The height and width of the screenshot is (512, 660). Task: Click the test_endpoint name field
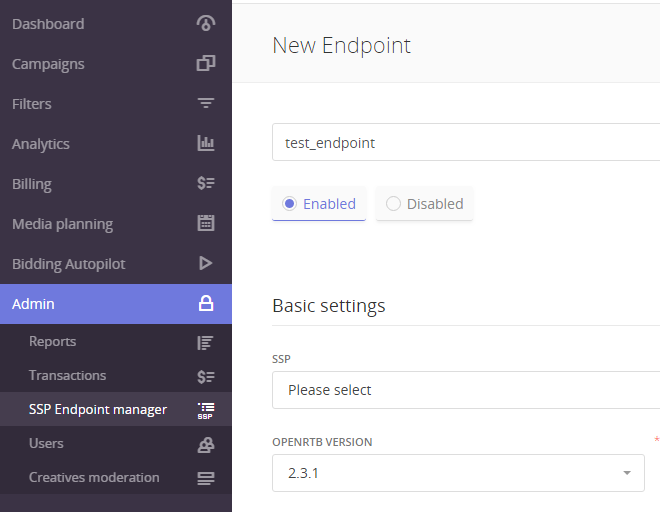(x=466, y=142)
